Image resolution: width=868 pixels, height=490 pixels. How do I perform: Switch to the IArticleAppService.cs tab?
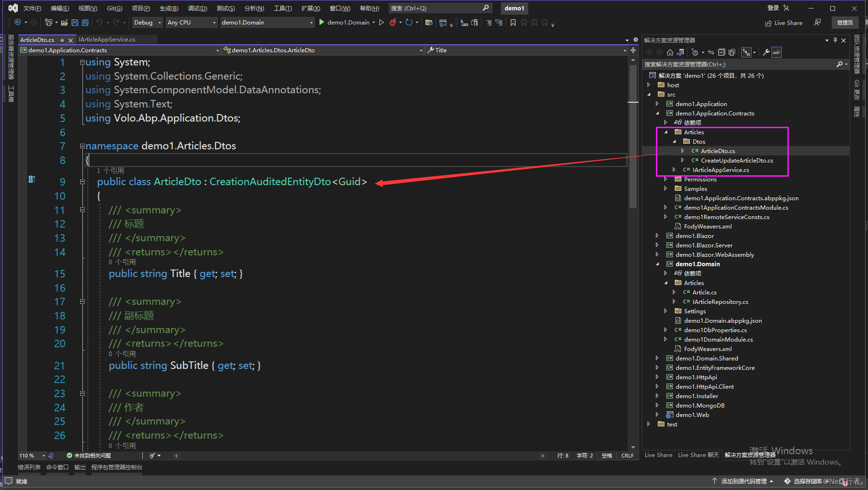pyautogui.click(x=107, y=40)
